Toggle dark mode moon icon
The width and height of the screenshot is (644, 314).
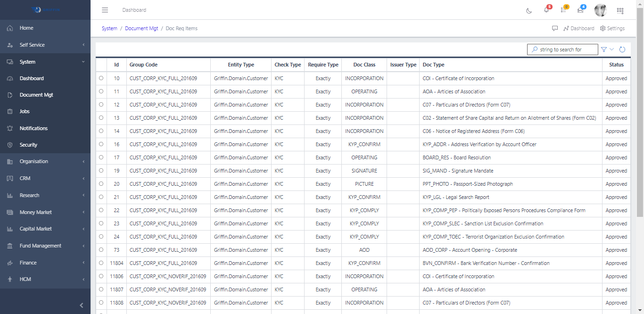click(529, 10)
